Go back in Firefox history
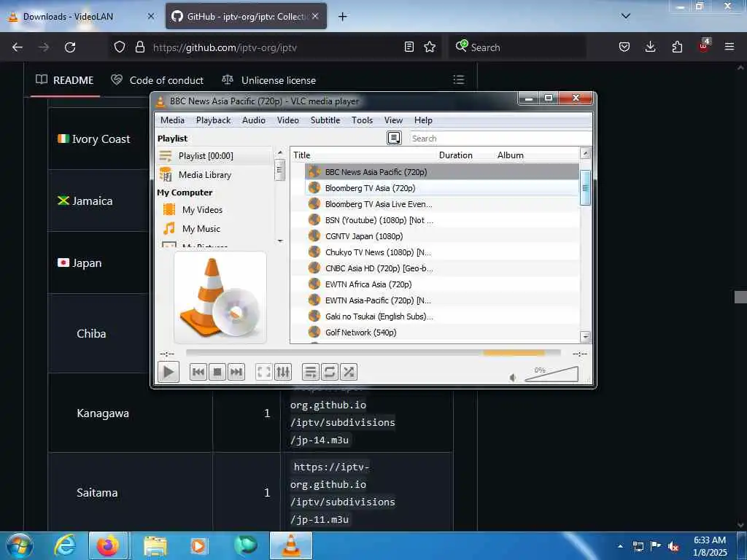This screenshot has height=560, width=747. [x=18, y=47]
